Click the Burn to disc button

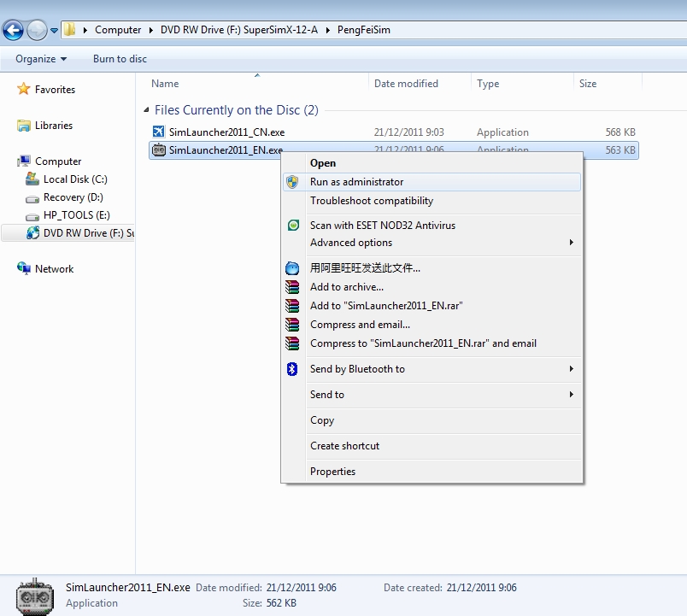click(120, 59)
